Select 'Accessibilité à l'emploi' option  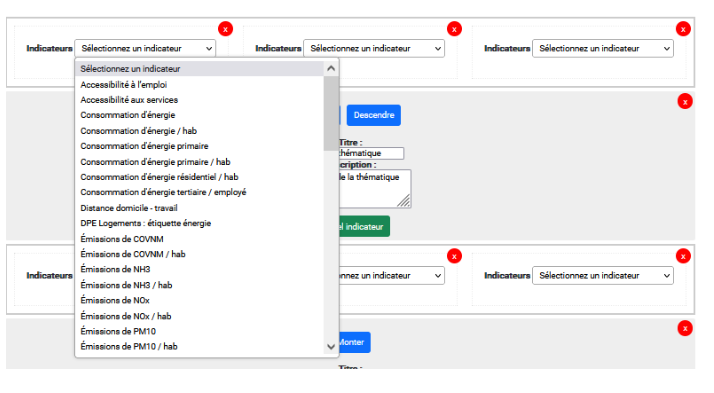pos(199,85)
